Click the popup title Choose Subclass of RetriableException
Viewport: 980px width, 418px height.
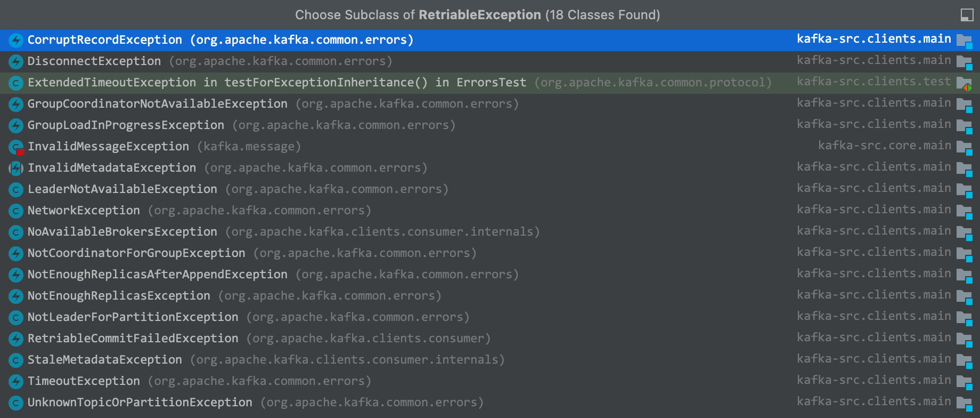[478, 15]
